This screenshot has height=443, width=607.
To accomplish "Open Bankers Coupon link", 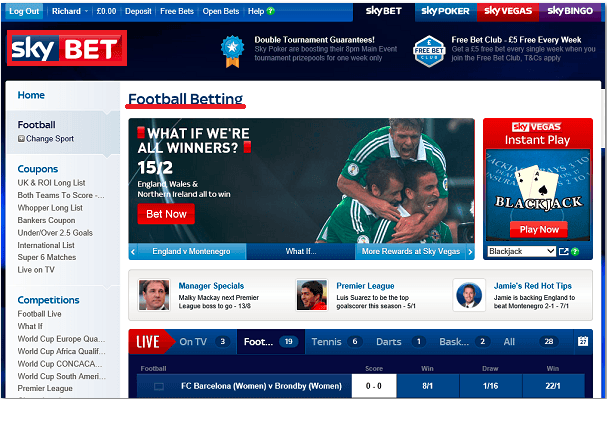I will click(46, 220).
